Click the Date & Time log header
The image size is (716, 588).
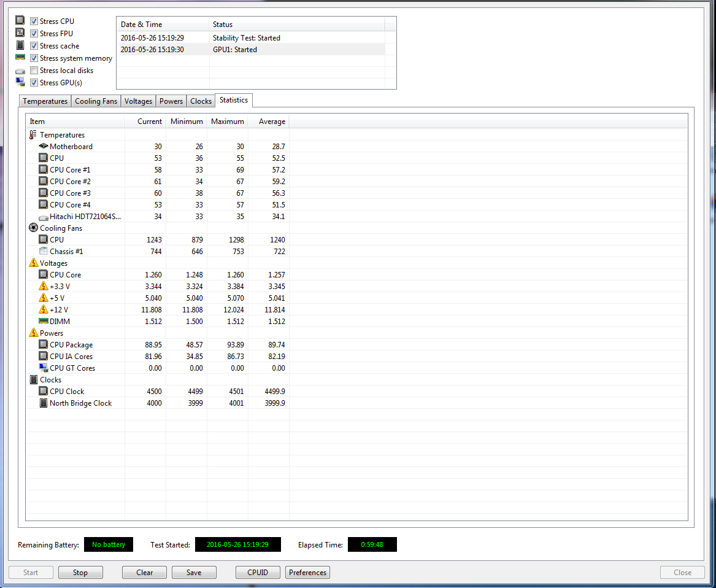coord(163,25)
